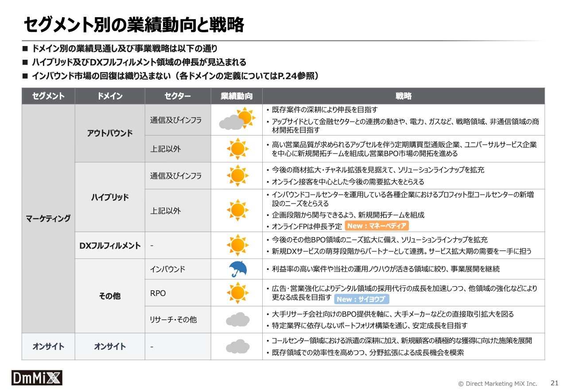
Task: Click the sun icon in アウトバウンド 上記以外 row
Action: tap(237, 149)
